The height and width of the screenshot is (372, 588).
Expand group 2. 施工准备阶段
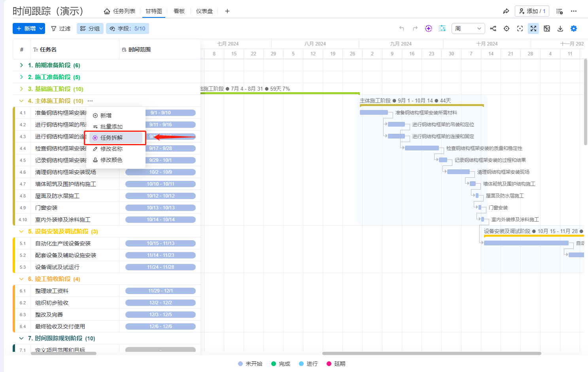click(21, 77)
